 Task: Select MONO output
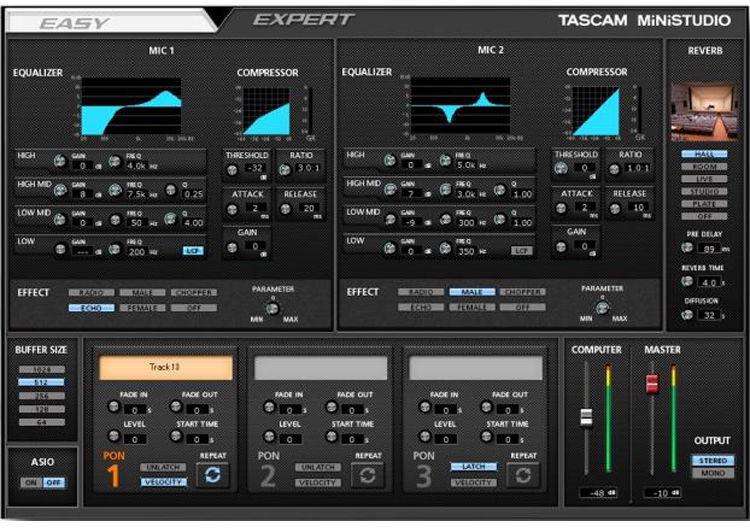click(x=713, y=473)
